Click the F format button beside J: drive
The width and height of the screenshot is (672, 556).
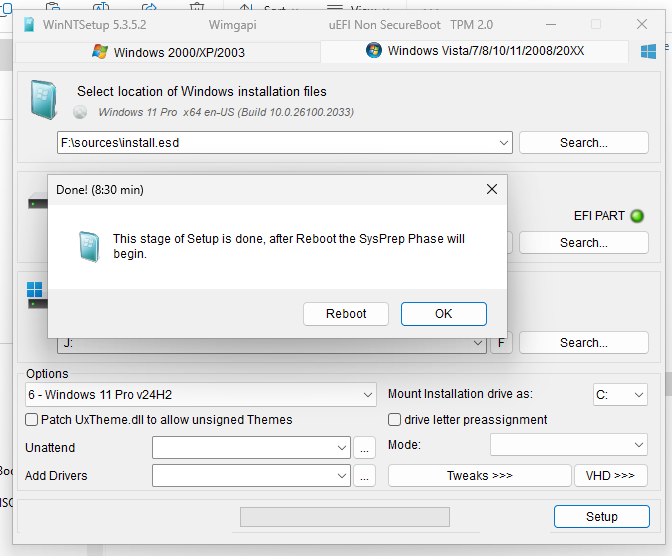(x=501, y=343)
